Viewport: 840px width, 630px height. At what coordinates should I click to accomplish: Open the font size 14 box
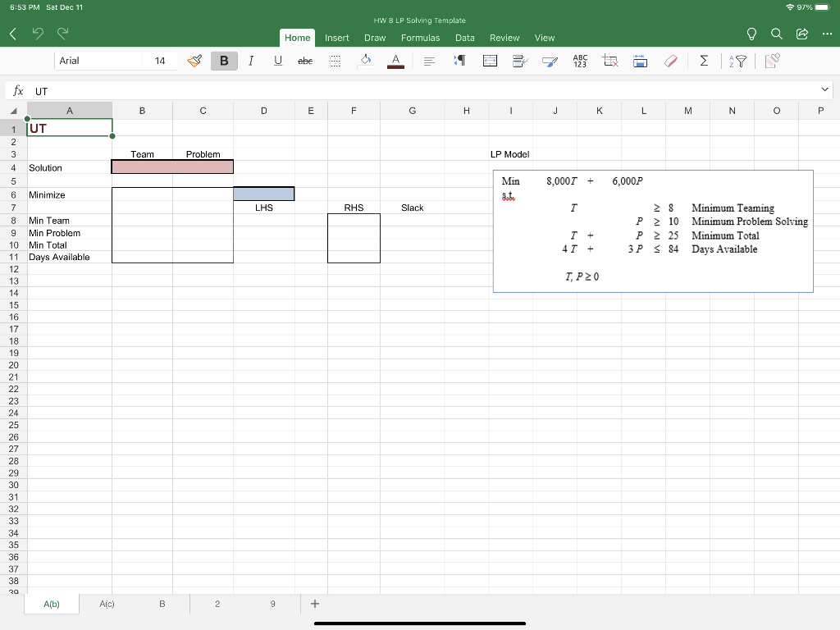click(160, 61)
